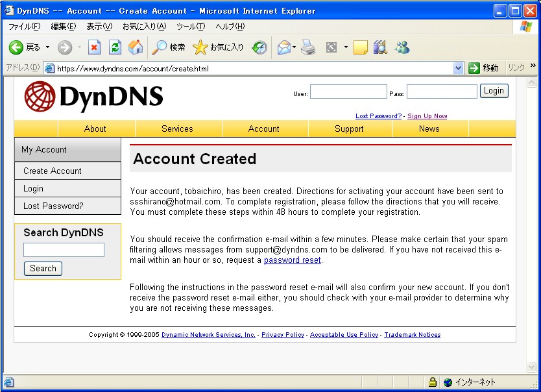Screen dimensions: 541x392
Task: Open the Trademark Notices link
Action: (x=413, y=335)
